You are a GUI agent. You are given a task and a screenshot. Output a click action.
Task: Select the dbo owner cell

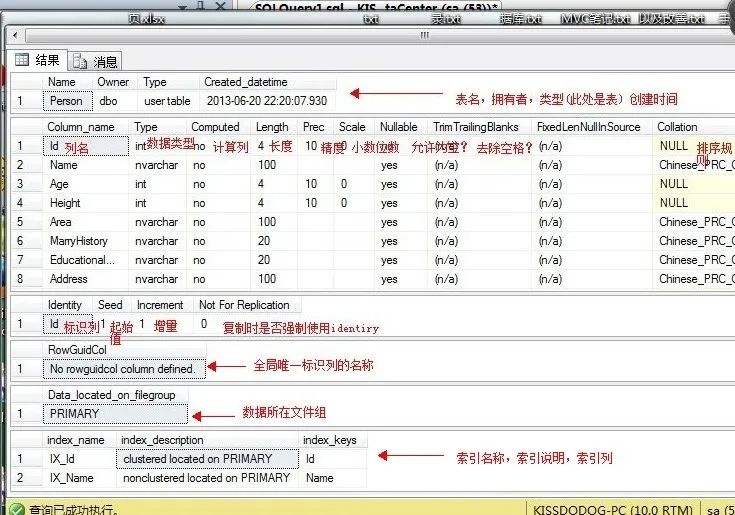[115, 101]
